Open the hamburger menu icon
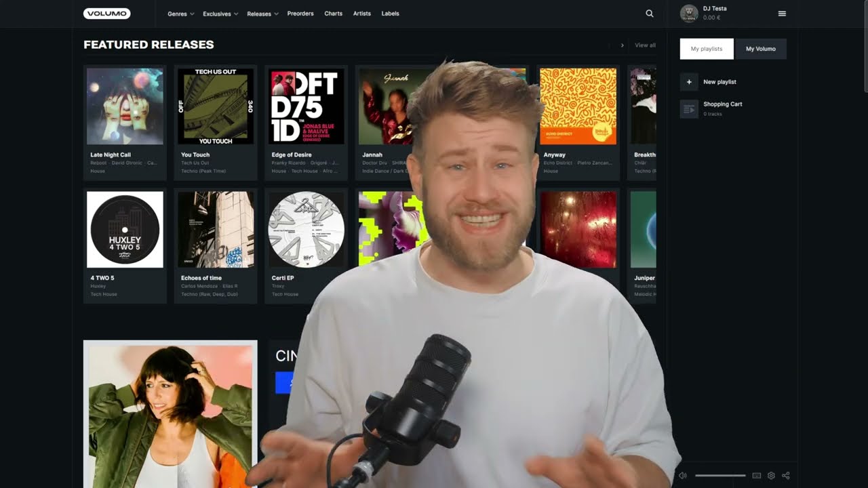This screenshot has height=488, width=868. pos(782,14)
